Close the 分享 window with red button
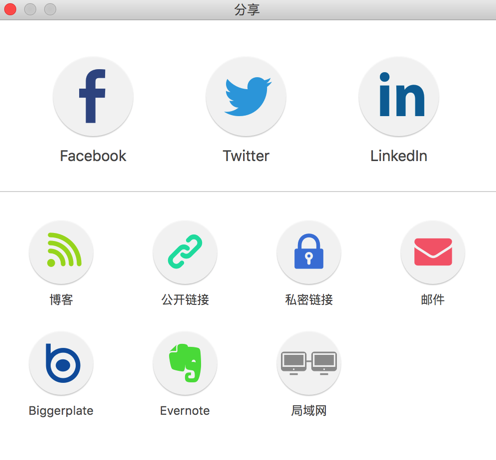496x460 pixels. [x=10, y=9]
